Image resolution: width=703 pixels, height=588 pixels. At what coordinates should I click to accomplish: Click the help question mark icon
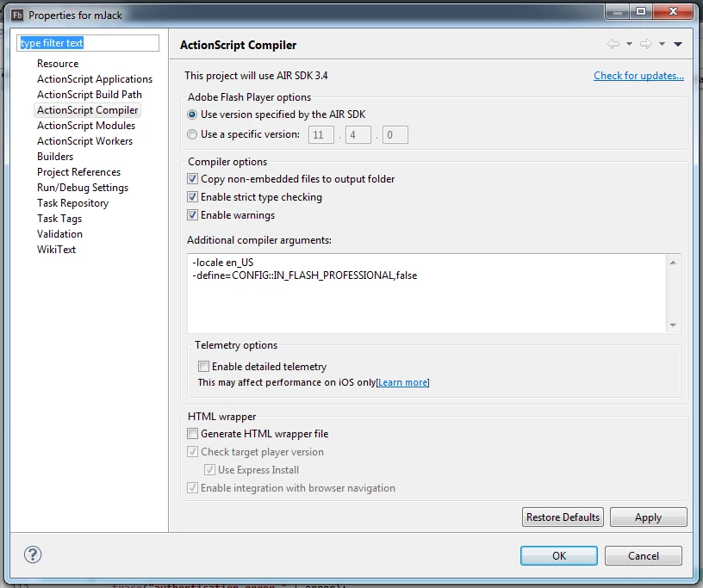tap(33, 554)
